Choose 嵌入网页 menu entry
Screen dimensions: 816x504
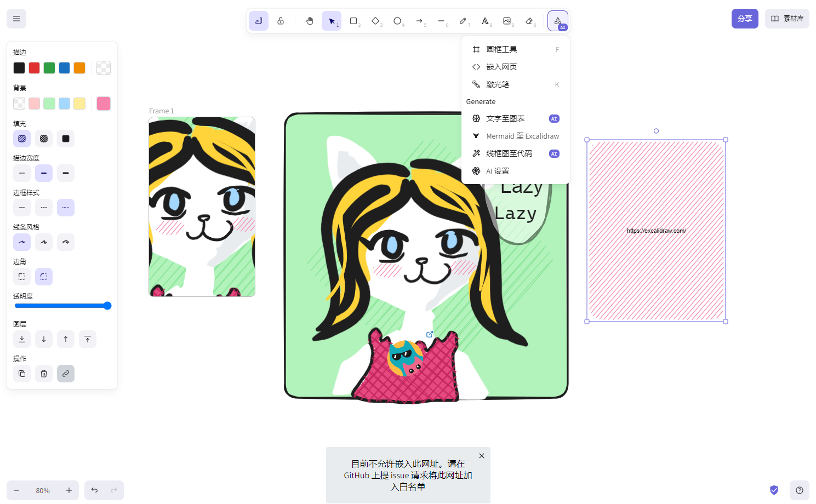[516, 67]
